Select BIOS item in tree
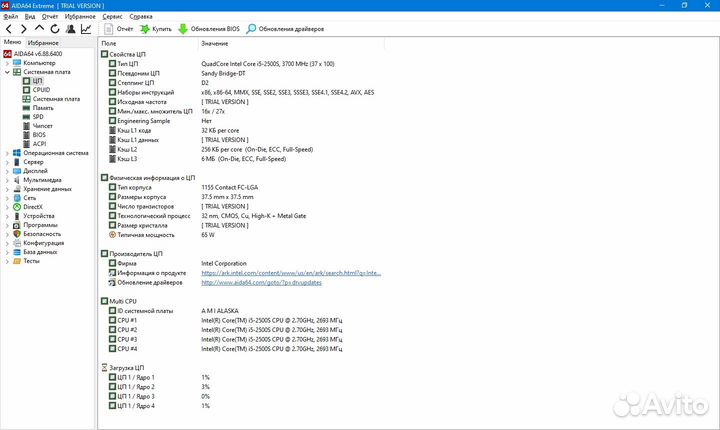720x430 pixels. [x=39, y=135]
